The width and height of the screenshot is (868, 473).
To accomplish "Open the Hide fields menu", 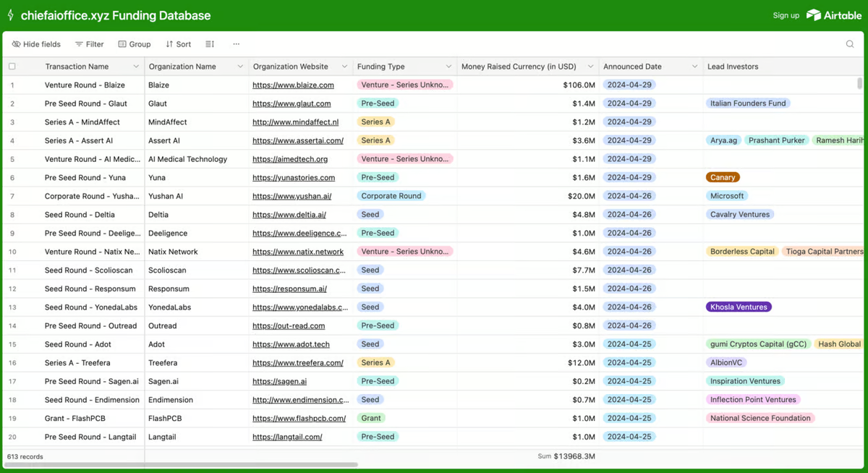I will [36, 44].
